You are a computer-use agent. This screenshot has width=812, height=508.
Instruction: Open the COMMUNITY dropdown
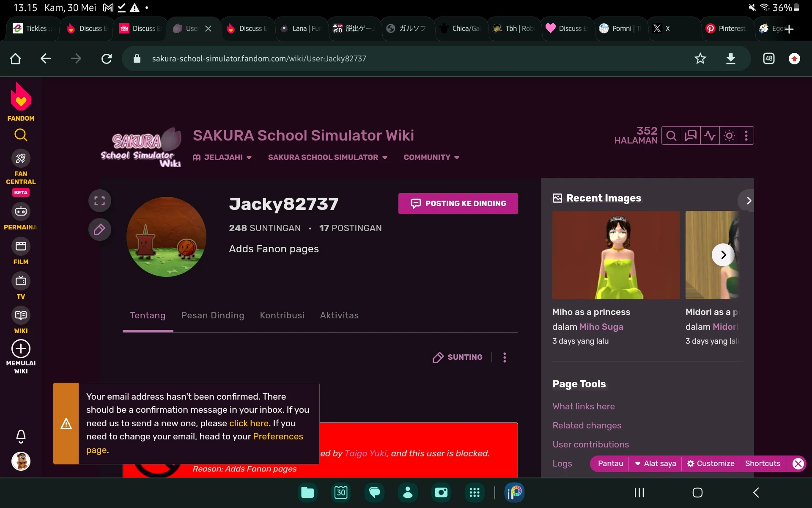tap(431, 157)
